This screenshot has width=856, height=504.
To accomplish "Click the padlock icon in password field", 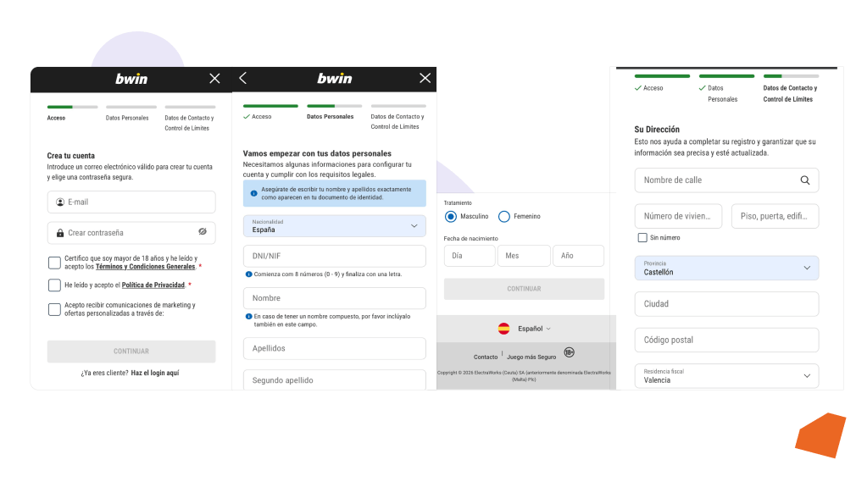I will [60, 233].
